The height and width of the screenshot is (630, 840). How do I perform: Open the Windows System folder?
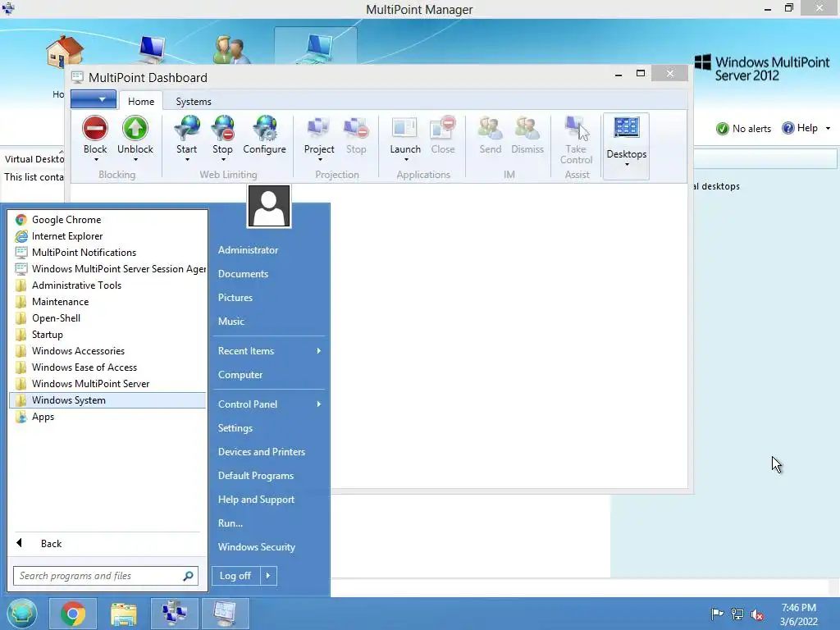(107, 400)
